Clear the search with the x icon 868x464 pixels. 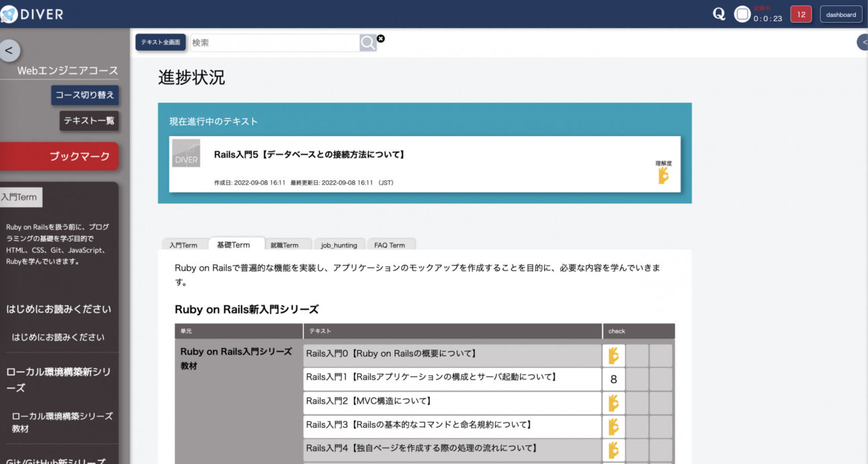click(381, 39)
